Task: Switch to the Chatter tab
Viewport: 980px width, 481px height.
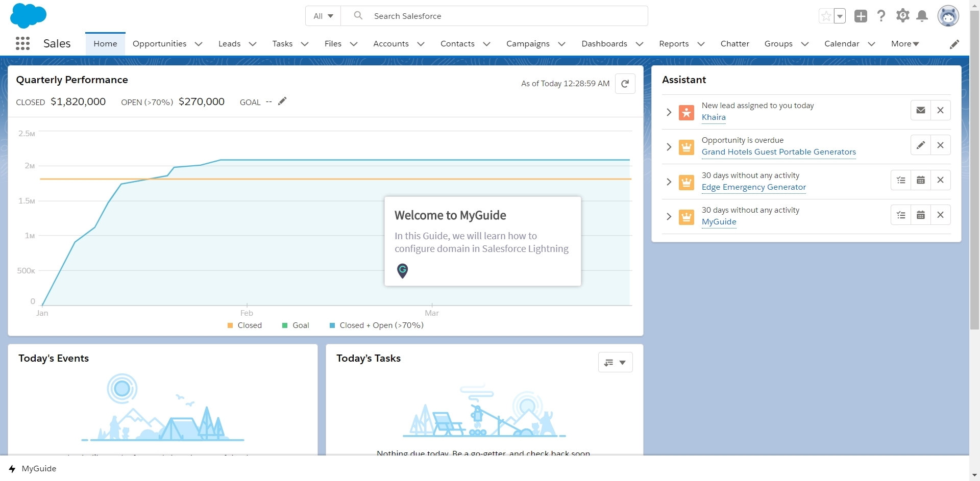Action: [734, 44]
